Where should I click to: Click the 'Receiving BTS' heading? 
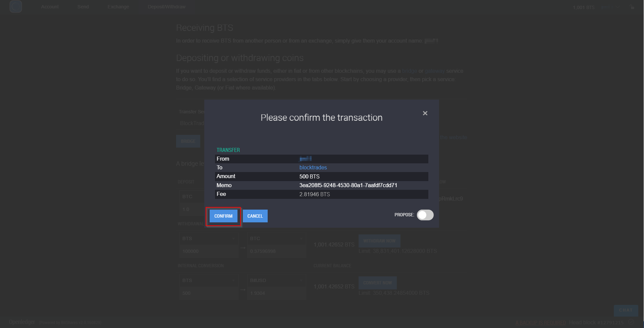(x=205, y=28)
